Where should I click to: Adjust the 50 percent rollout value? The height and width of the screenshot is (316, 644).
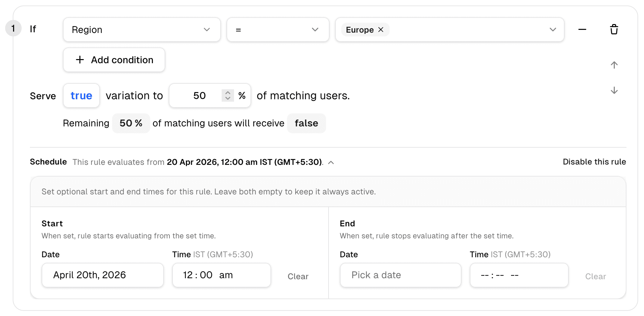[x=199, y=95]
